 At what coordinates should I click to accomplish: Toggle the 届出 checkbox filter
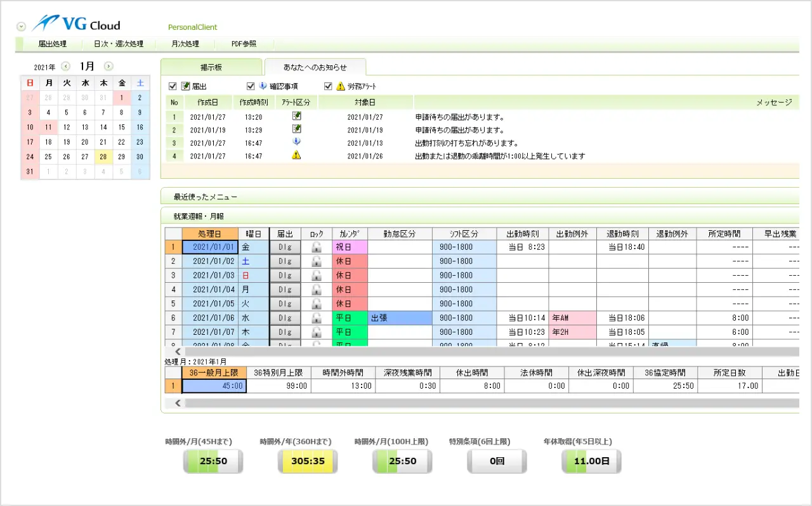[173, 86]
